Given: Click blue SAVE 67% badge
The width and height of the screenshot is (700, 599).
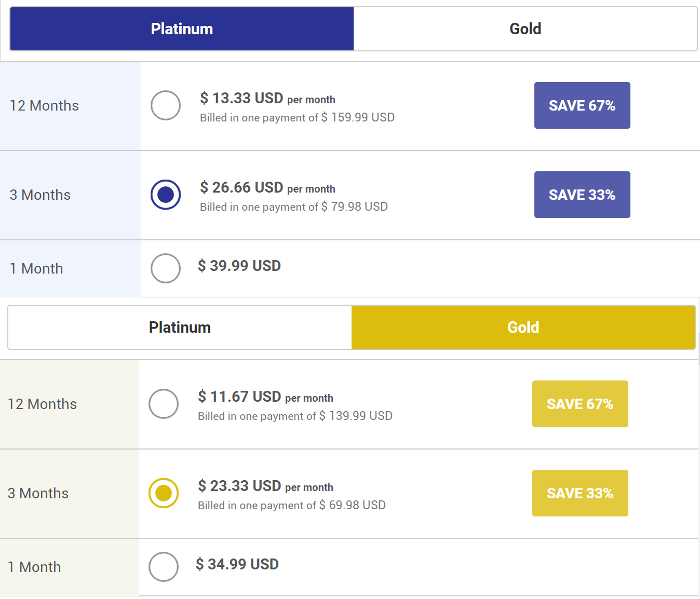Looking at the screenshot, I should coord(582,105).
